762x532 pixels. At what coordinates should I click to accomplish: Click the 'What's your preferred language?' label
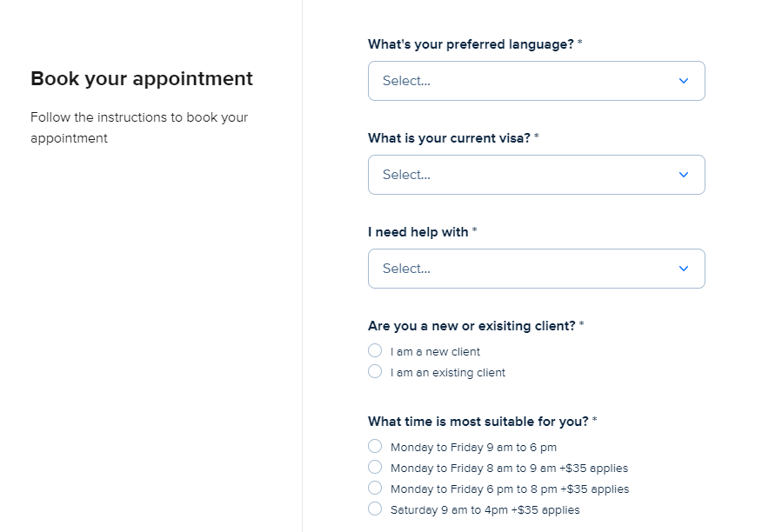click(471, 44)
